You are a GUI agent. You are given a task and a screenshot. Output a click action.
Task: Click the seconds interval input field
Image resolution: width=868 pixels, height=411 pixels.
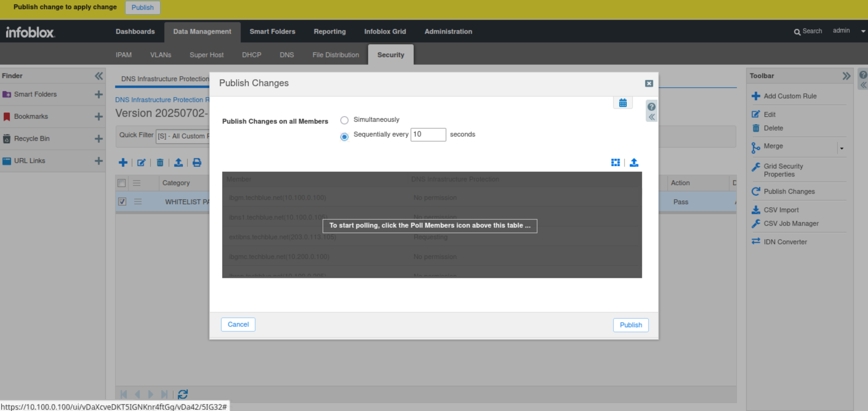428,134
